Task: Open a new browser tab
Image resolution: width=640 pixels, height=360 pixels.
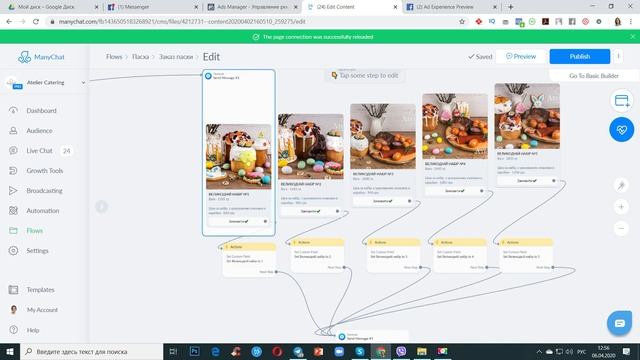Action: point(510,7)
